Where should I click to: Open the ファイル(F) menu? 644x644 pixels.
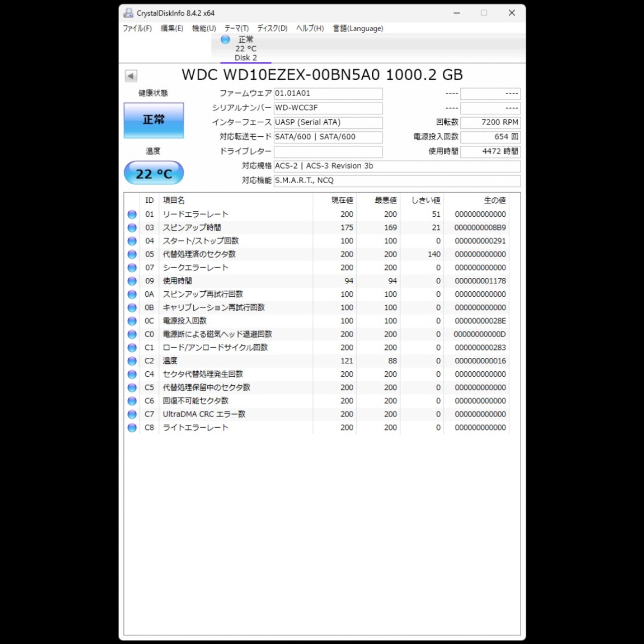tap(137, 28)
